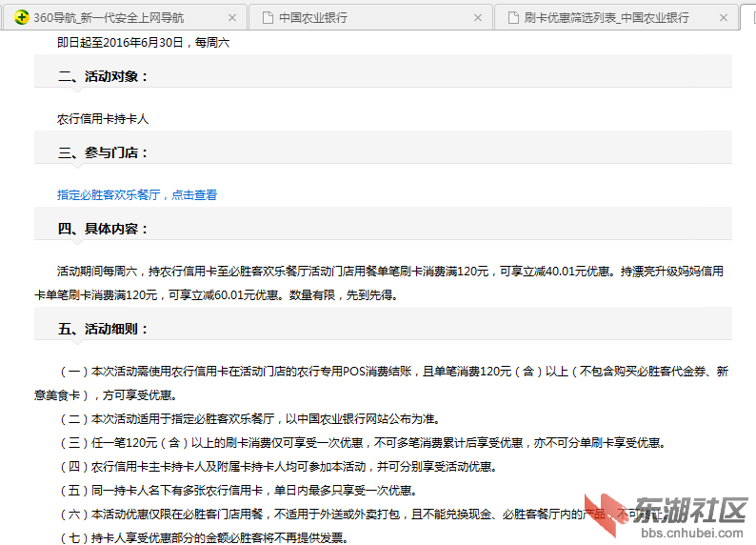Click the 三、参与门店 heading
Screen dimensions: 756x545
tap(103, 152)
